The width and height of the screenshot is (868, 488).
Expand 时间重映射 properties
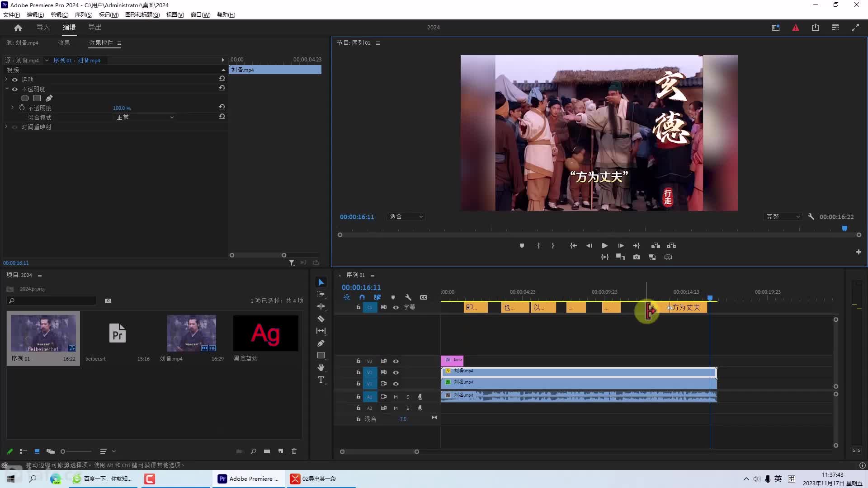pyautogui.click(x=6, y=127)
